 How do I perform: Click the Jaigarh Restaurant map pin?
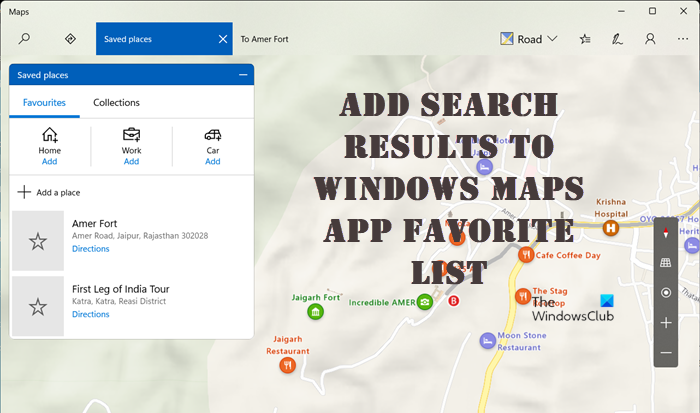pyautogui.click(x=288, y=365)
